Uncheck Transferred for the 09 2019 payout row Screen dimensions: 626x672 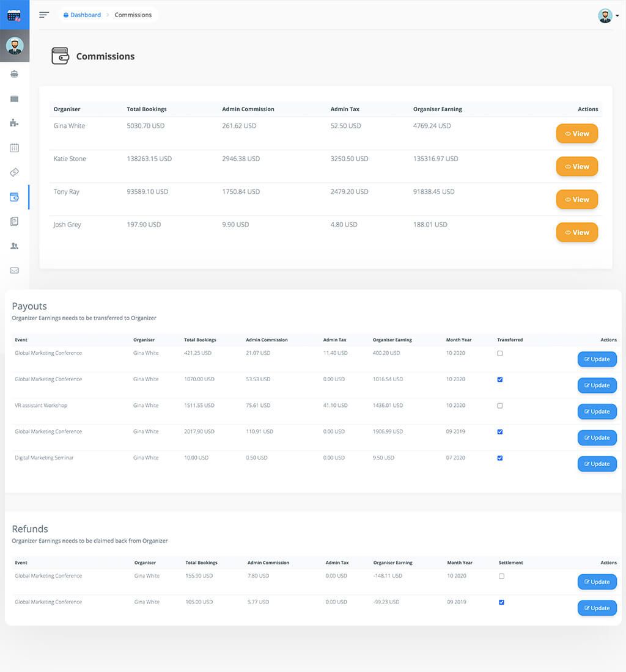click(x=499, y=432)
